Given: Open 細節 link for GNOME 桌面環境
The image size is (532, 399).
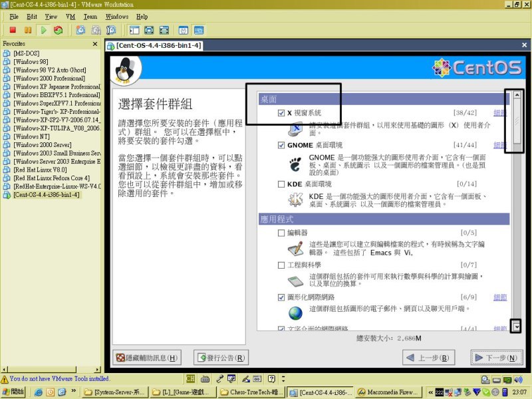Looking at the screenshot, I should [x=500, y=145].
